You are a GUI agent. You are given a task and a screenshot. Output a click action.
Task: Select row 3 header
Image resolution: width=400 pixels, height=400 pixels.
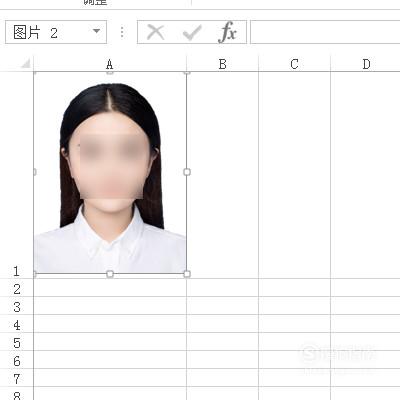point(17,306)
